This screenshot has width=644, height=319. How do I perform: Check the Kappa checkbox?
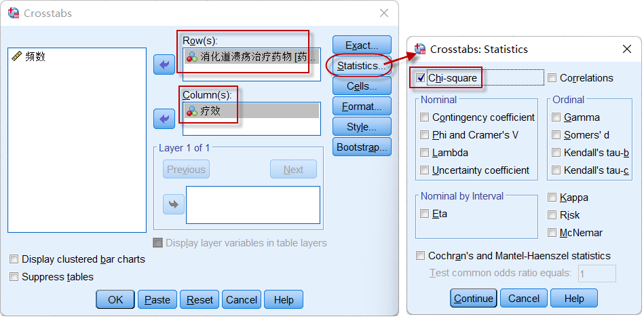click(x=552, y=198)
